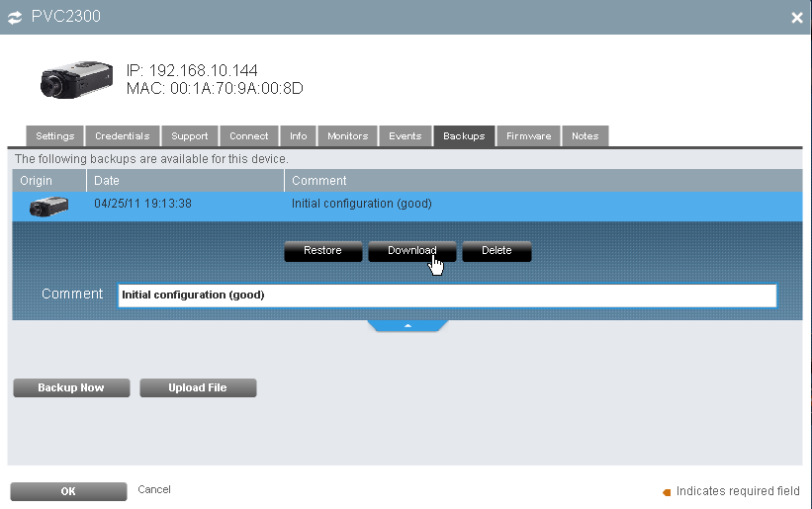Download the selected backup file
The height and width of the screenshot is (509, 812).
412,251
